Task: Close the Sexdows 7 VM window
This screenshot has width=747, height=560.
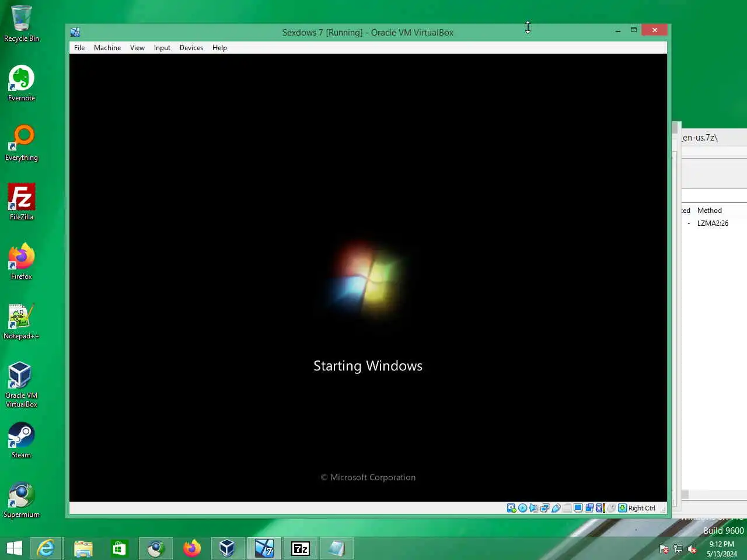Action: click(x=655, y=30)
